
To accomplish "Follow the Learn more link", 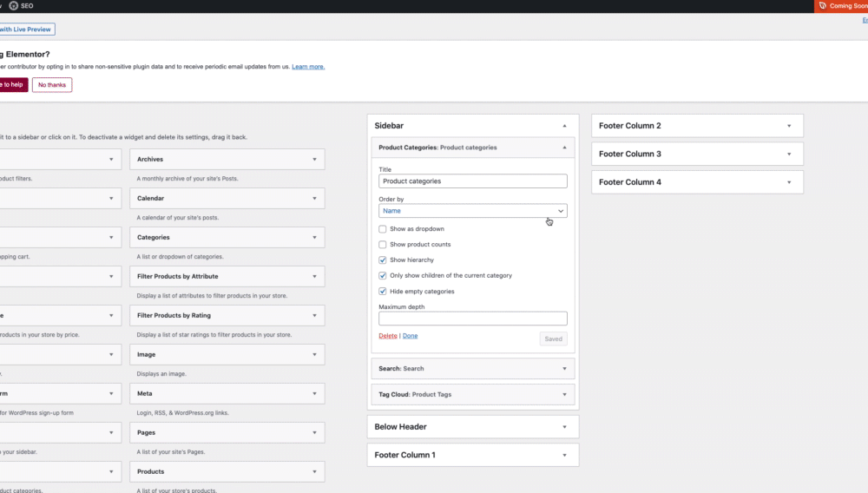I will click(308, 67).
